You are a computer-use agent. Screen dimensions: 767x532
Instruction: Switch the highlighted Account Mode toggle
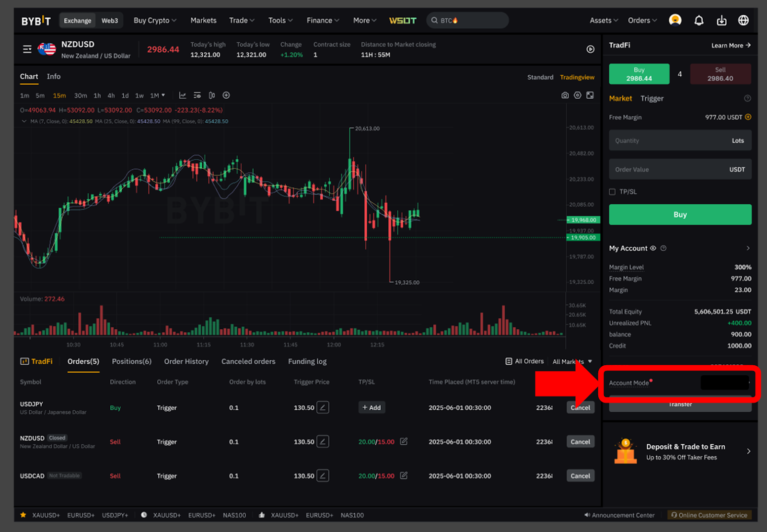click(724, 383)
